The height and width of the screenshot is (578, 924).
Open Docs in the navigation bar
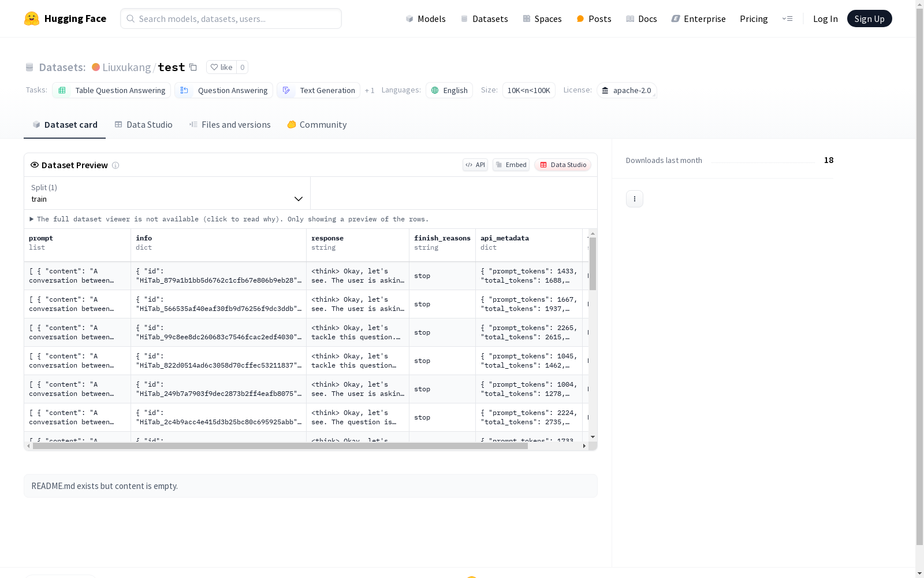(x=642, y=18)
